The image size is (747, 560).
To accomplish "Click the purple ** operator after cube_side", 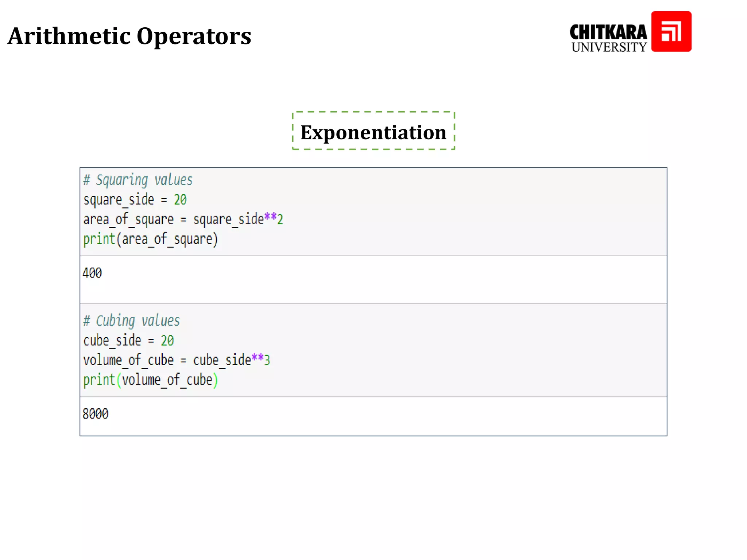I will 258,358.
